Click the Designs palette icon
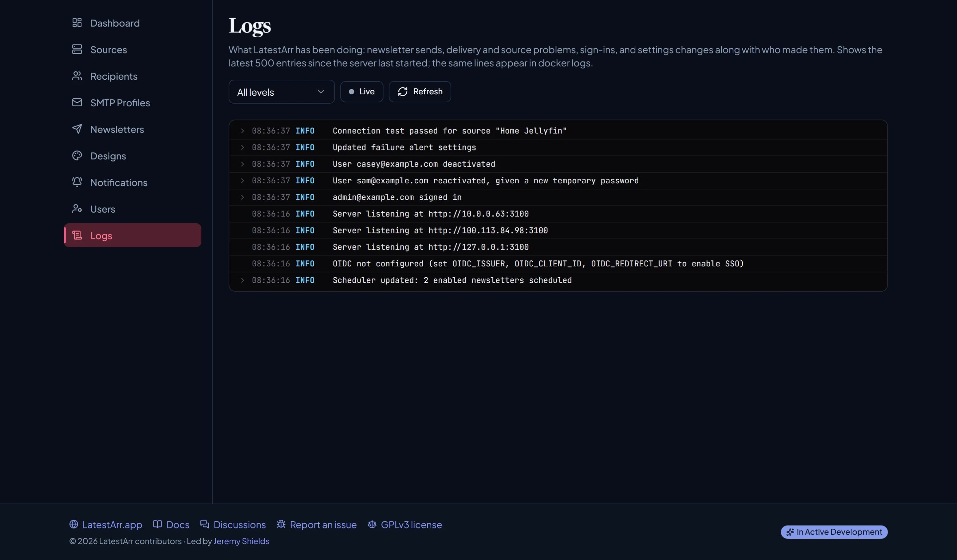 77,156
